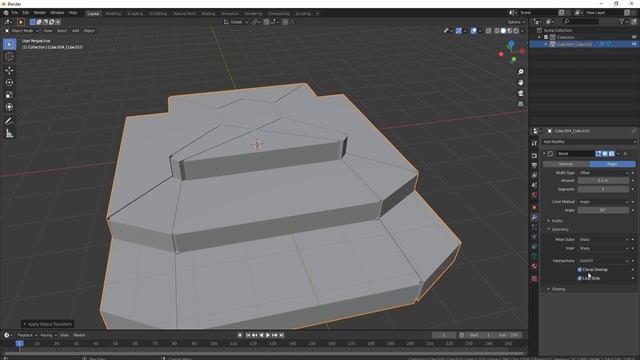The width and height of the screenshot is (640, 360).
Task: Expand Apply Object Transform operator panel
Action: [x=47, y=324]
